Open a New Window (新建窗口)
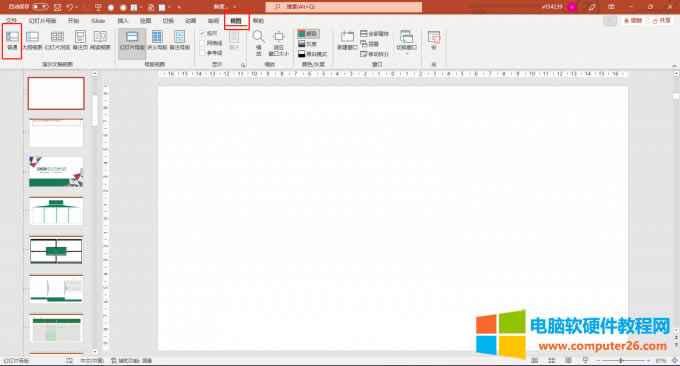 click(347, 40)
